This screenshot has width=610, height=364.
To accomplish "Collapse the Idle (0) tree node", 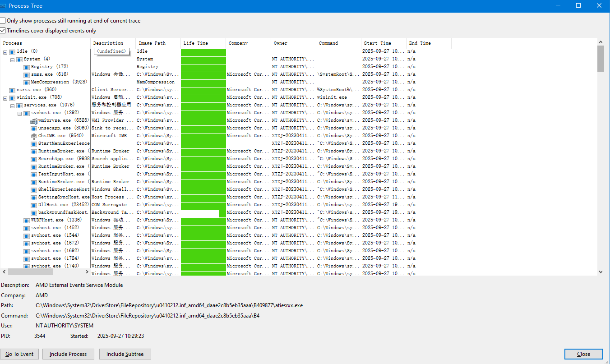I will [x=5, y=52].
